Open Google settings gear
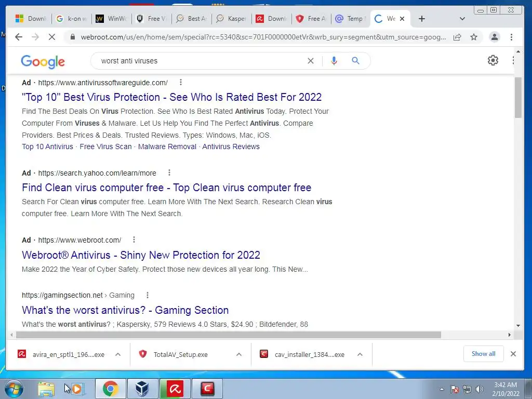 (493, 60)
